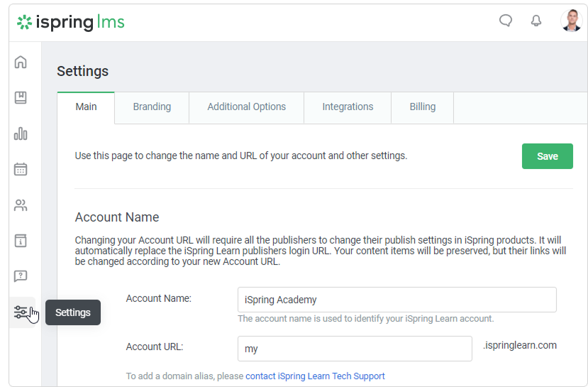Open the user profile avatar menu

tap(571, 21)
